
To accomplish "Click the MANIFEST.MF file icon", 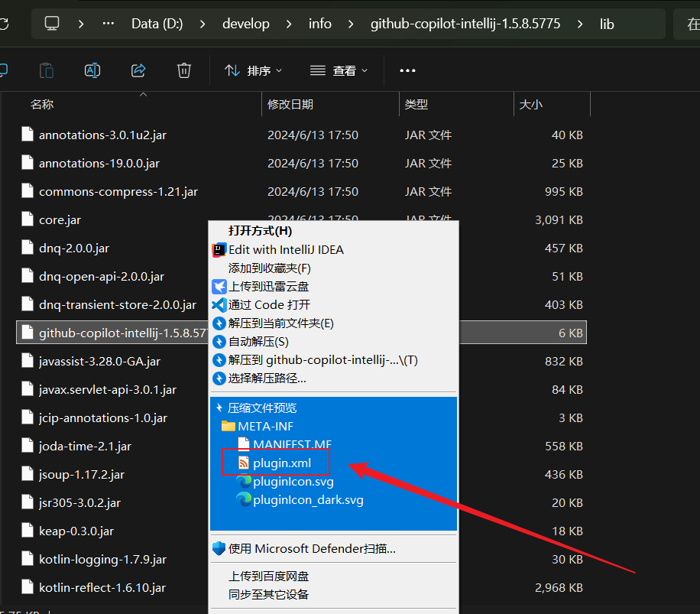I will click(x=244, y=443).
